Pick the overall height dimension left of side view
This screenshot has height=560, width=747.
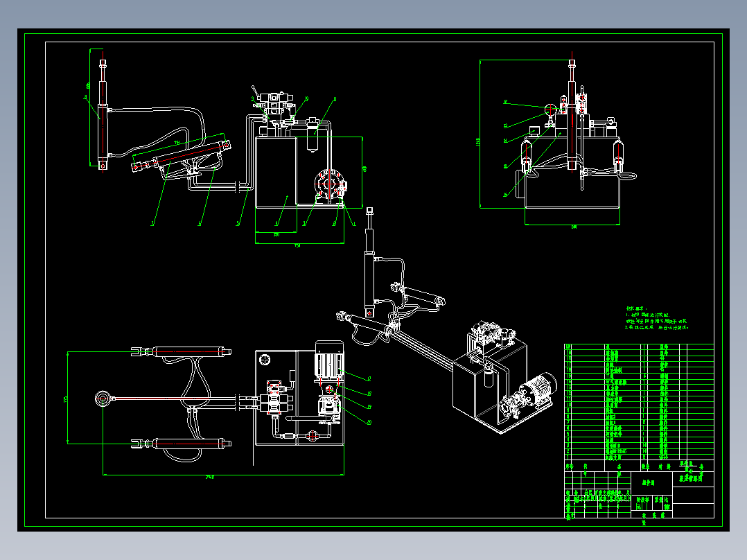tap(478, 141)
